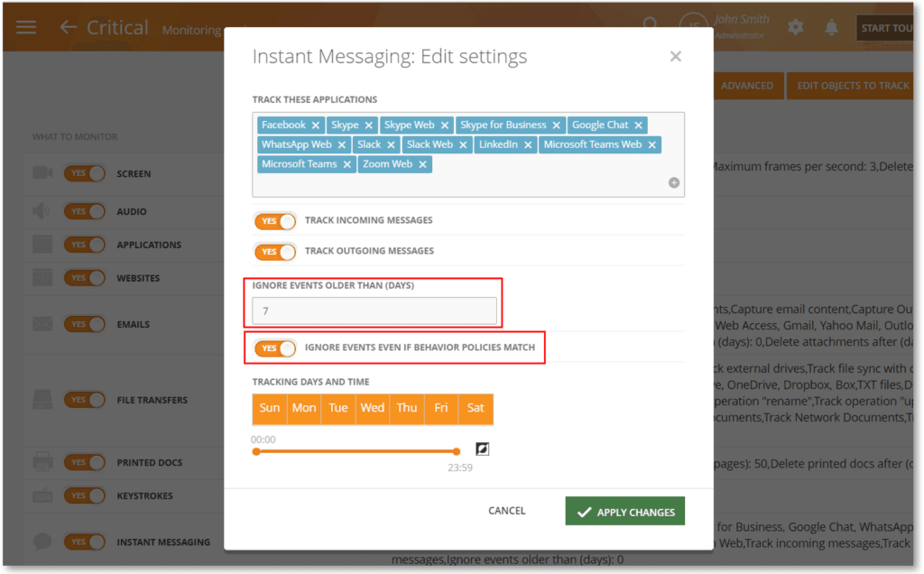924x574 pixels.
Task: Select the Tue tracking day
Action: pyautogui.click(x=338, y=409)
